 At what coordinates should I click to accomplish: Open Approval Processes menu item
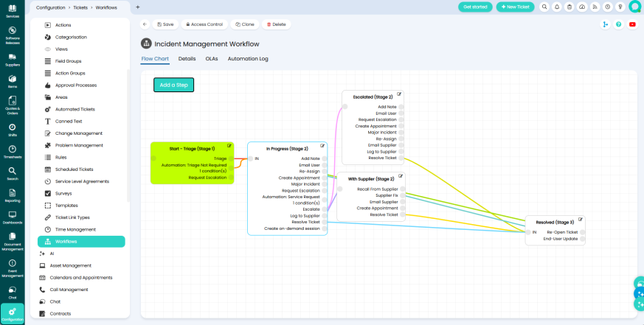[76, 85]
